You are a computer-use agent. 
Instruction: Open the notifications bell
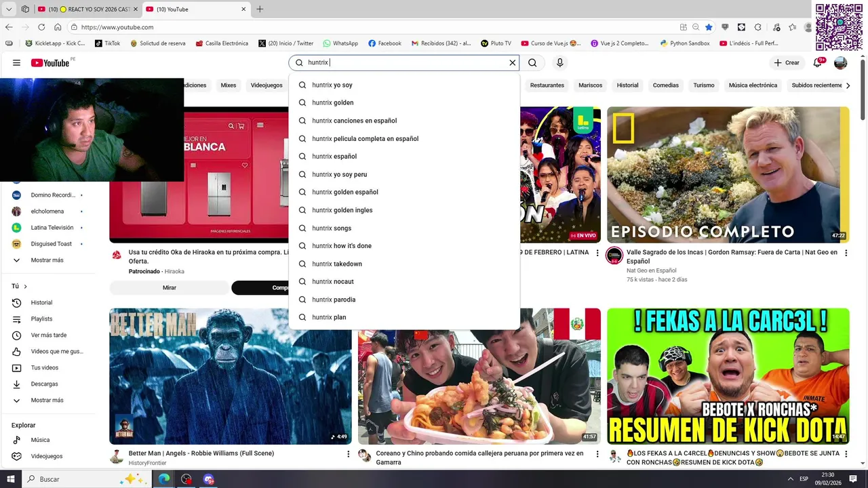pos(818,62)
